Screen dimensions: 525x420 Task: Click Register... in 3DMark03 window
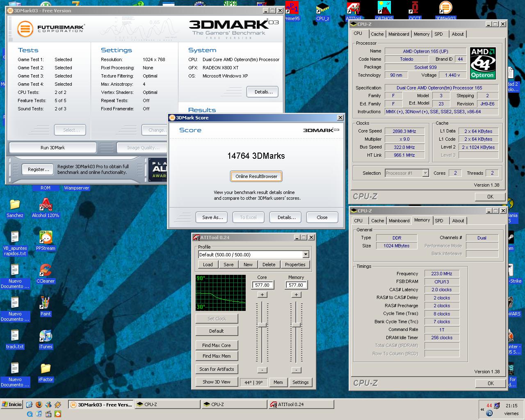[x=39, y=169]
